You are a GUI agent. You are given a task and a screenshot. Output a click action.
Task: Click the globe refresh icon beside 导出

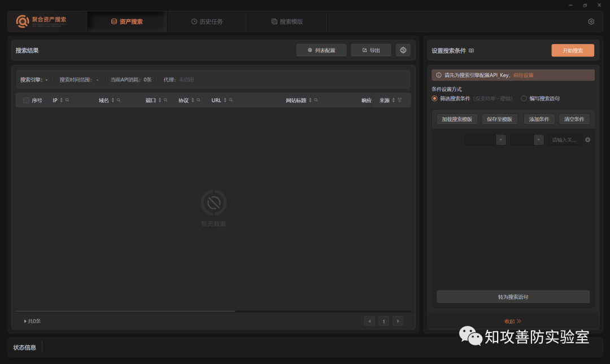tap(403, 50)
